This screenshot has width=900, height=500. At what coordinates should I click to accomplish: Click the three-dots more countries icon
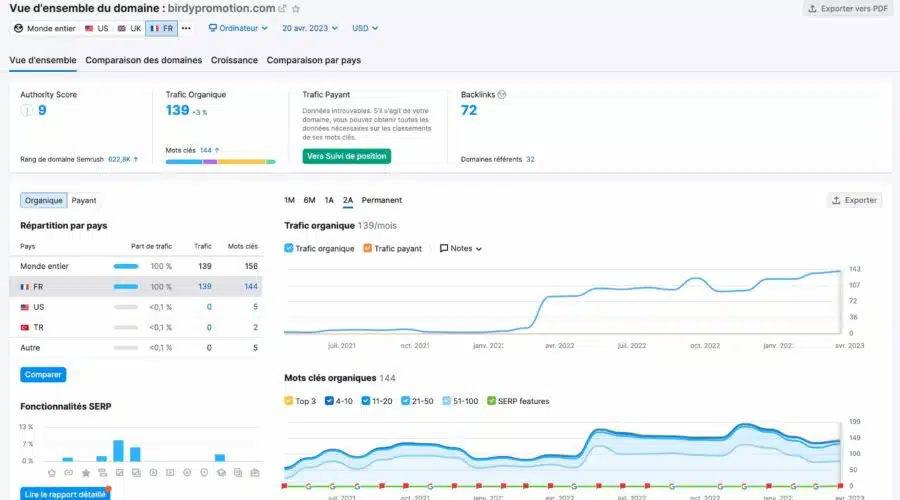(186, 28)
